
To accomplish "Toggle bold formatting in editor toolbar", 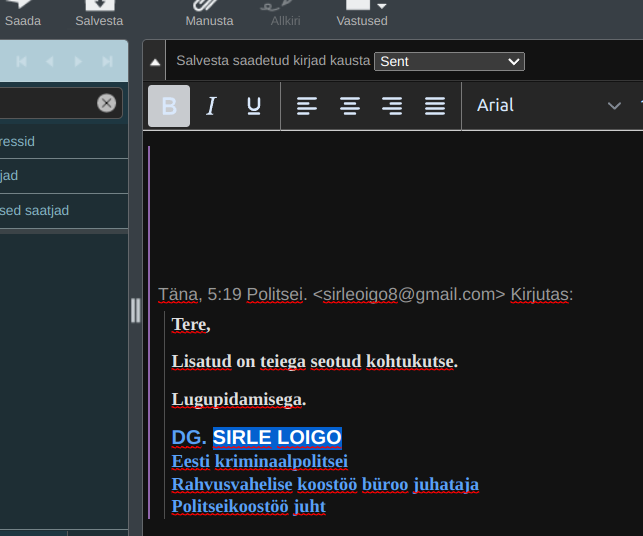I will pyautogui.click(x=169, y=106).
